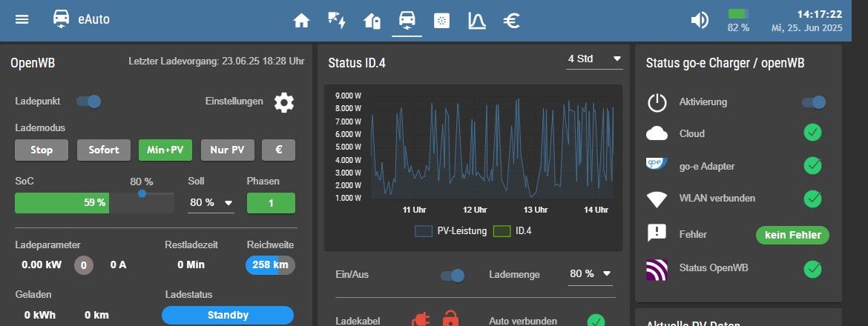Click the speaker volume icon

[700, 20]
